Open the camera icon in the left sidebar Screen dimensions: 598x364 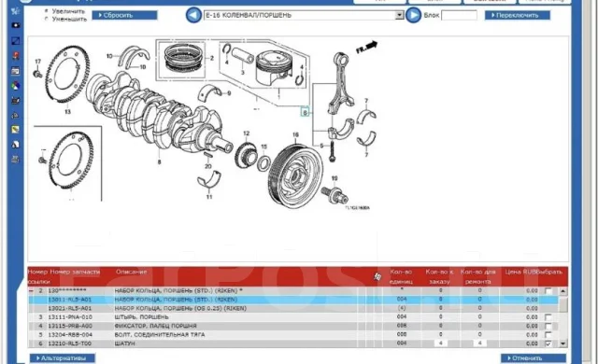(x=16, y=25)
